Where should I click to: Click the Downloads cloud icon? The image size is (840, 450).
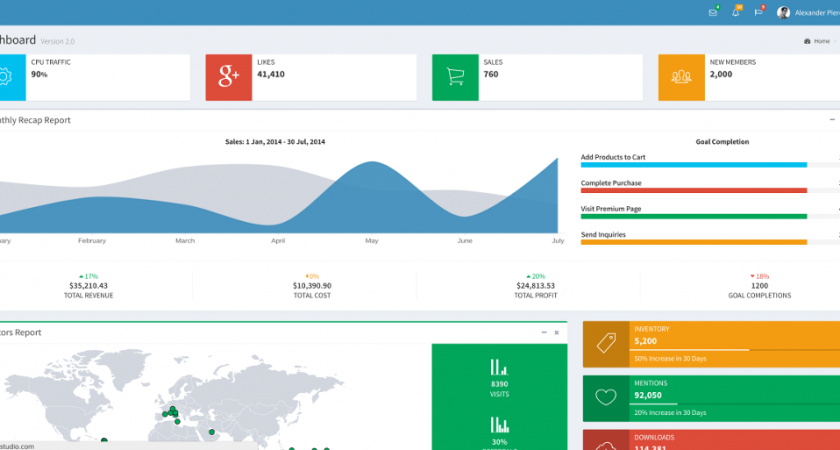[x=606, y=446]
